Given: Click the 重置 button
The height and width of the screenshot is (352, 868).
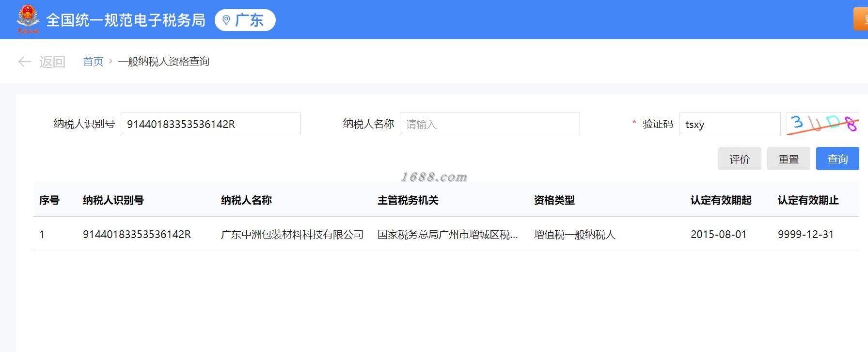Looking at the screenshot, I should [x=789, y=159].
